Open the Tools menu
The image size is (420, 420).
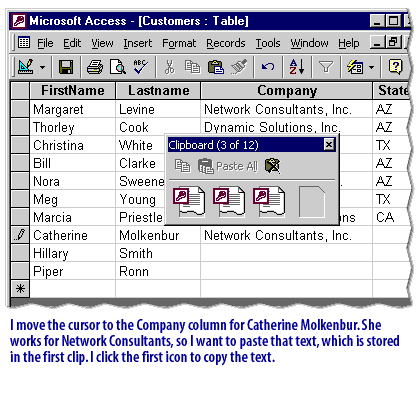click(x=268, y=43)
